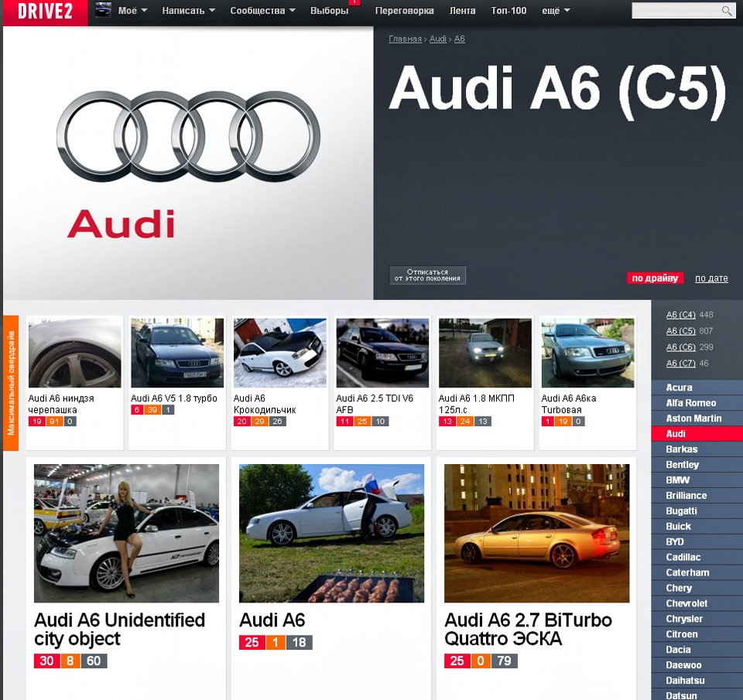Follow the Audi breadcrumb link
Screen dimensions: 743x700
pyautogui.click(x=437, y=39)
